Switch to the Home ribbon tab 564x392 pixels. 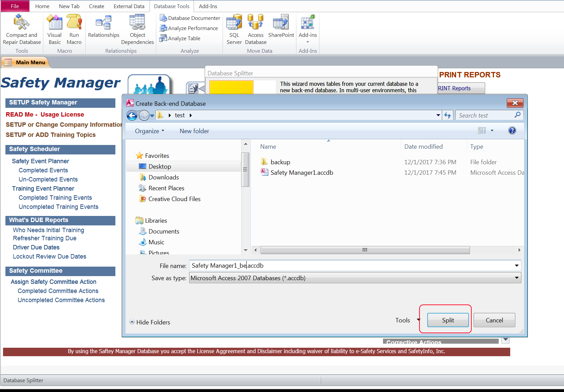tap(42, 6)
